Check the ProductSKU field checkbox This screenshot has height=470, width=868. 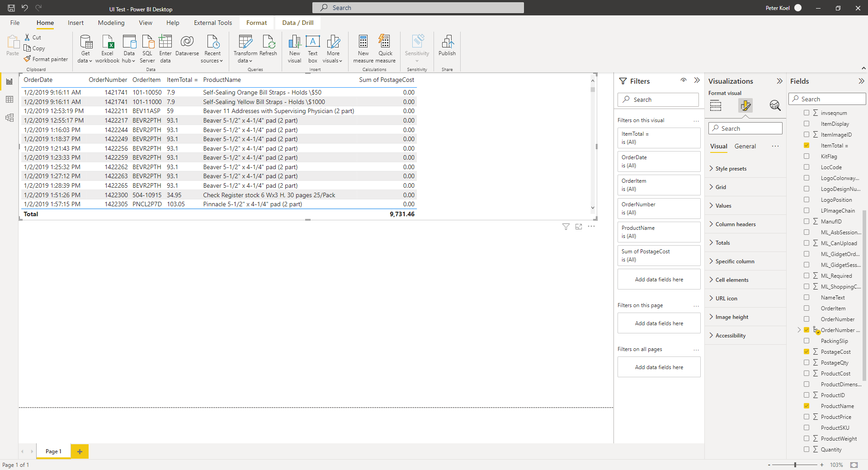807,427
